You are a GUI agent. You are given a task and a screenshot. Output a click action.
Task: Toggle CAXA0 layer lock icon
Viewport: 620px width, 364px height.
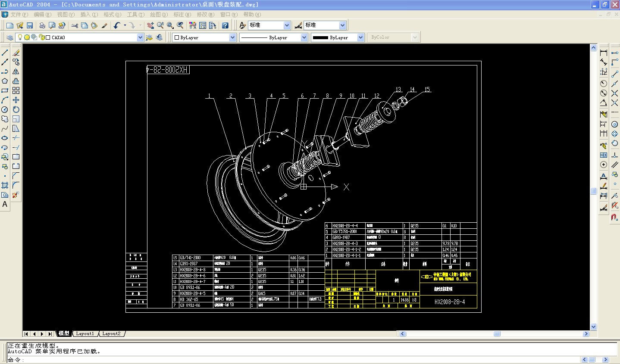pyautogui.click(x=42, y=37)
